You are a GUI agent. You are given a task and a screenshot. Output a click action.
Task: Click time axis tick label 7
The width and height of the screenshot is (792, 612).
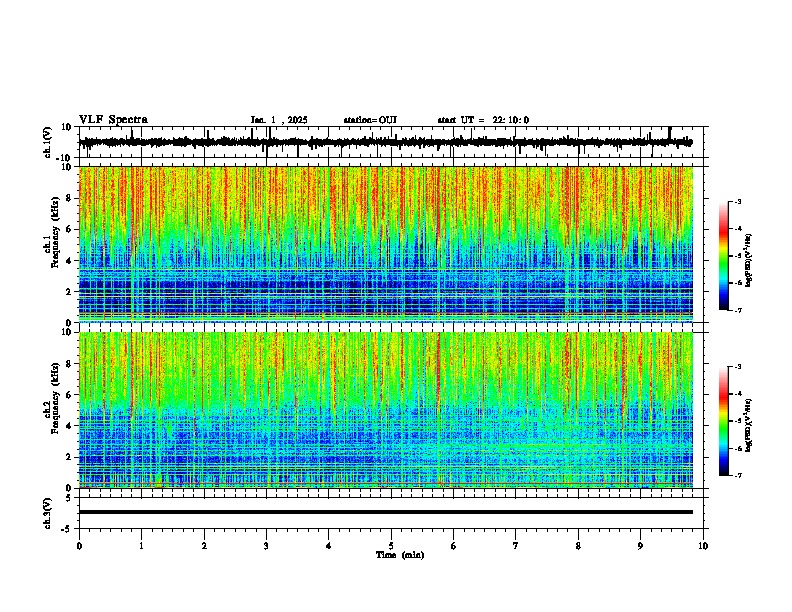(x=516, y=546)
